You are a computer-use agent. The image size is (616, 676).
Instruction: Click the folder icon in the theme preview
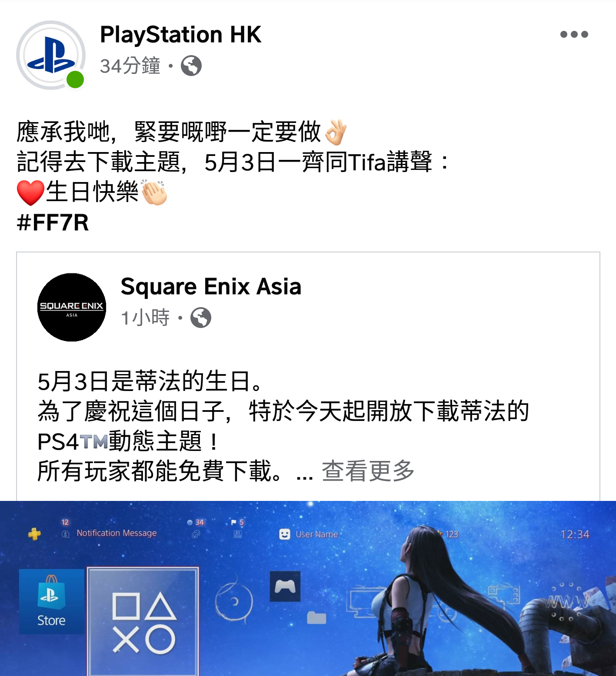coord(316,617)
